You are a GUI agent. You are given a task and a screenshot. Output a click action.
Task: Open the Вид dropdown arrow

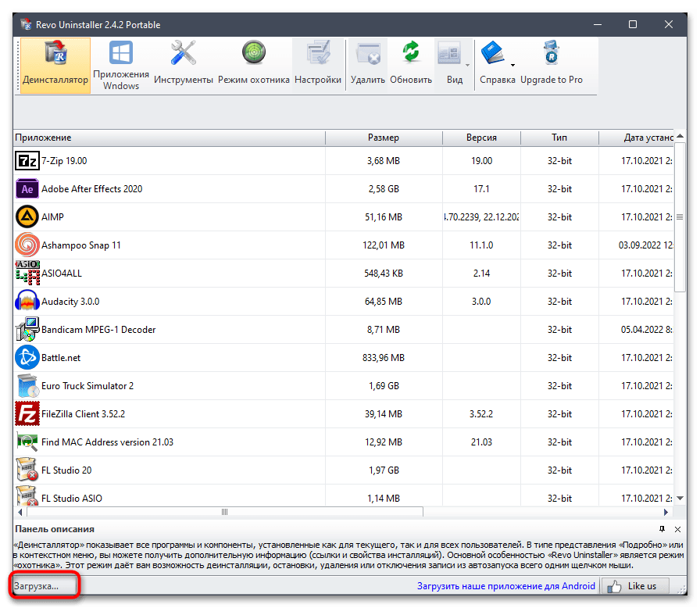pyautogui.click(x=467, y=65)
